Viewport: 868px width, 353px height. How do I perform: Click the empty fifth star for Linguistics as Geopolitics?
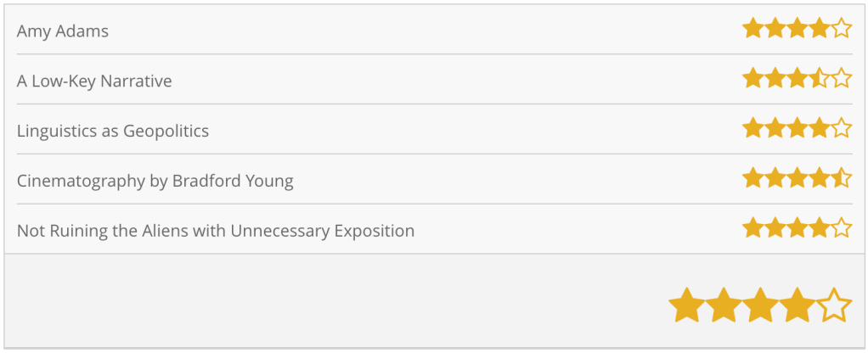pos(841,129)
